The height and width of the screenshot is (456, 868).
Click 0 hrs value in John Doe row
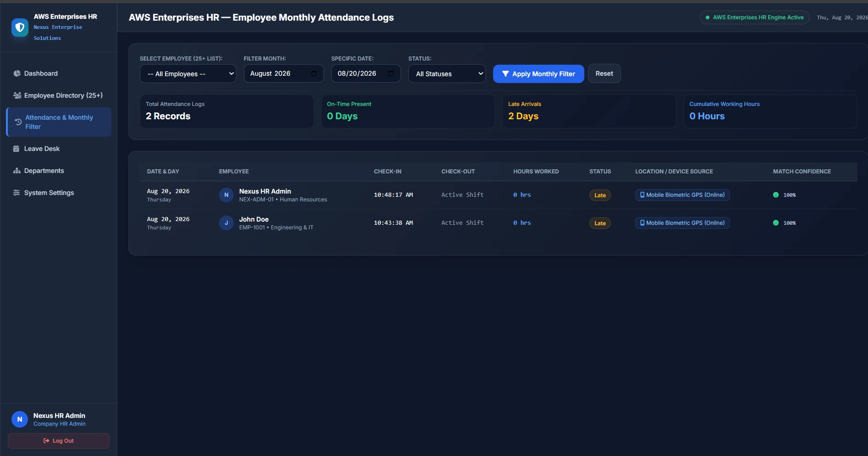(522, 223)
